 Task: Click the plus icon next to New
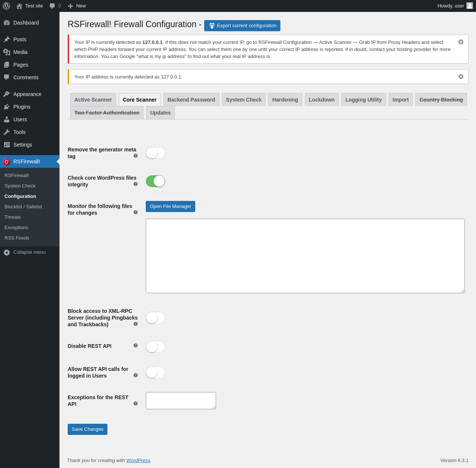point(70,6)
